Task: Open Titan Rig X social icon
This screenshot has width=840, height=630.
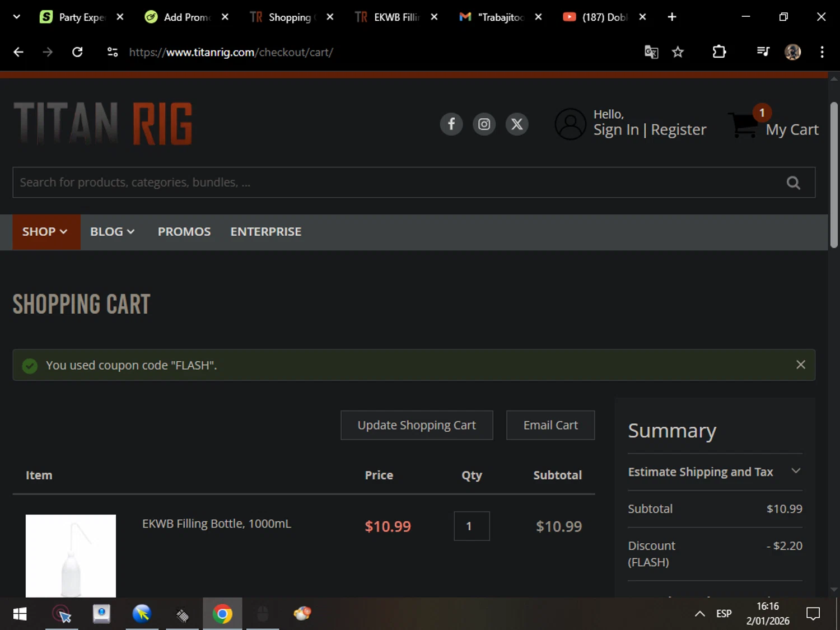Action: 517,124
